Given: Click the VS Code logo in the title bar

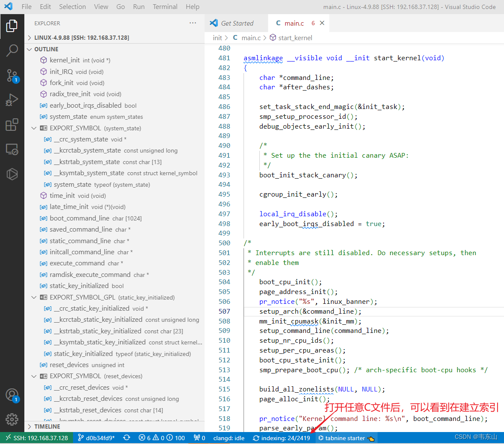Looking at the screenshot, I should [x=9, y=6].
